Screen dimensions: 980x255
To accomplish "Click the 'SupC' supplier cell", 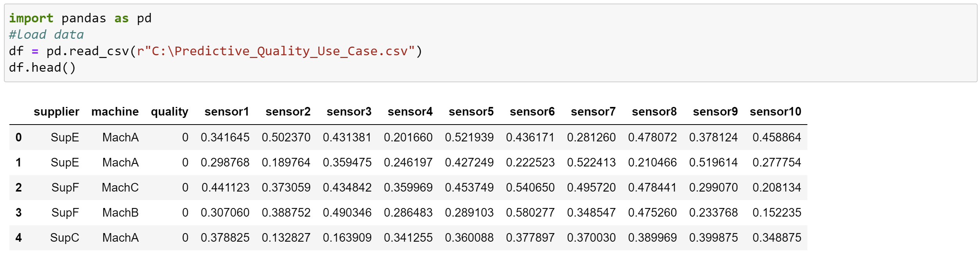I will pyautogui.click(x=65, y=238).
